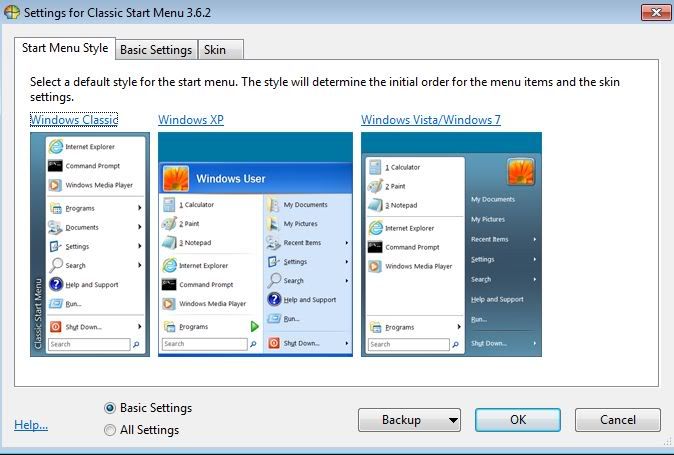The height and width of the screenshot is (455, 674).
Task: Click Calculator icon in XP preview
Action: (x=169, y=205)
